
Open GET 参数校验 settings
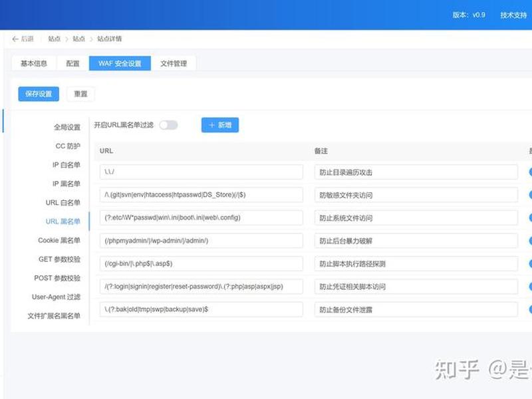[59, 259]
